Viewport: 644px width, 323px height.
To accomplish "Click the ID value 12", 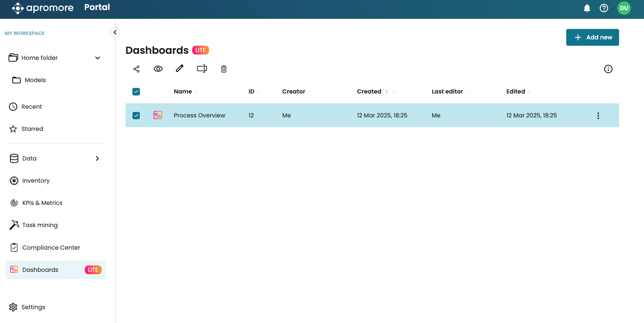I will pyautogui.click(x=251, y=115).
